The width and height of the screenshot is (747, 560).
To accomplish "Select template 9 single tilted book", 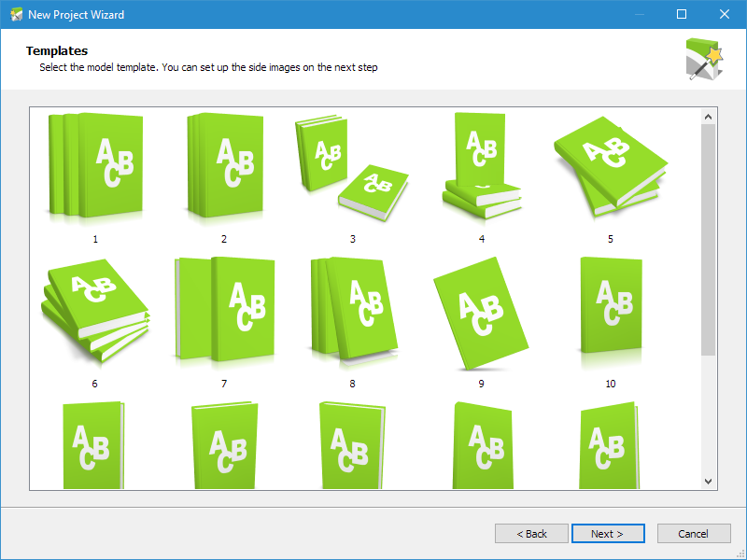I will [481, 314].
